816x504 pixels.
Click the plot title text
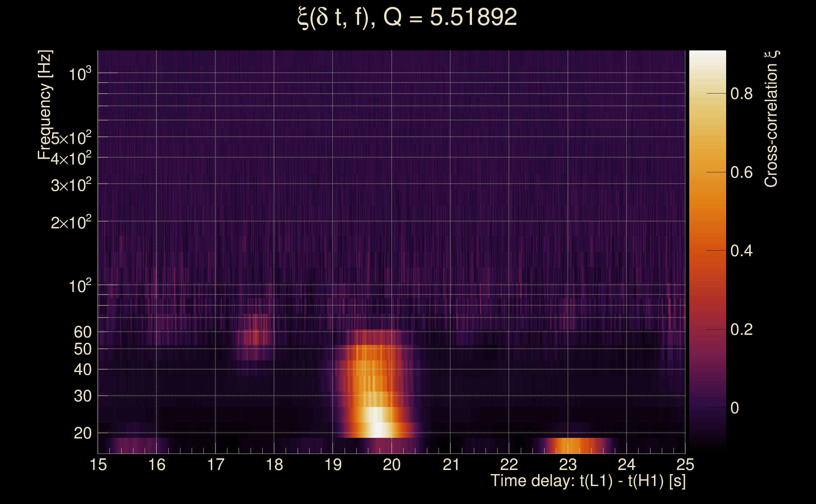coord(407,17)
